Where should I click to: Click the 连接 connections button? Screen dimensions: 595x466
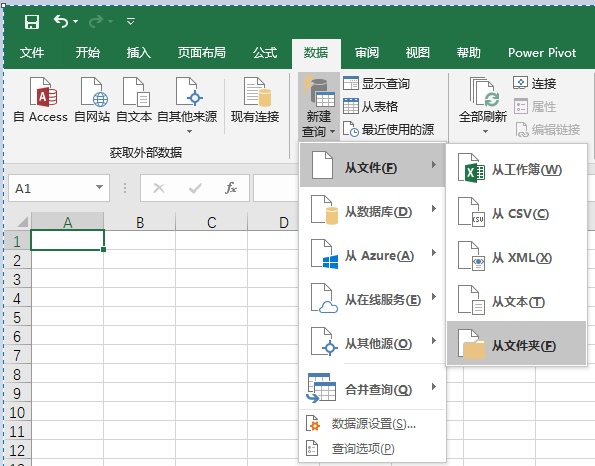pyautogui.click(x=535, y=83)
